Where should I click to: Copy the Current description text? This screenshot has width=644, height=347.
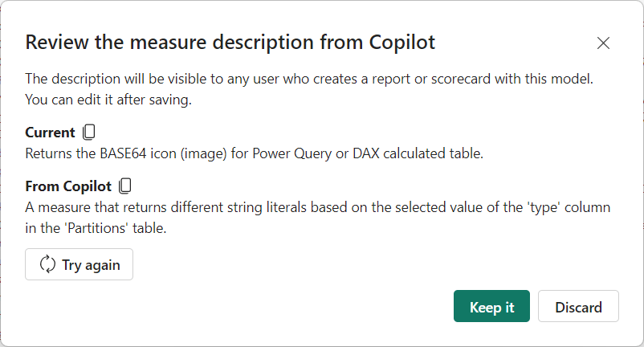[x=89, y=133]
